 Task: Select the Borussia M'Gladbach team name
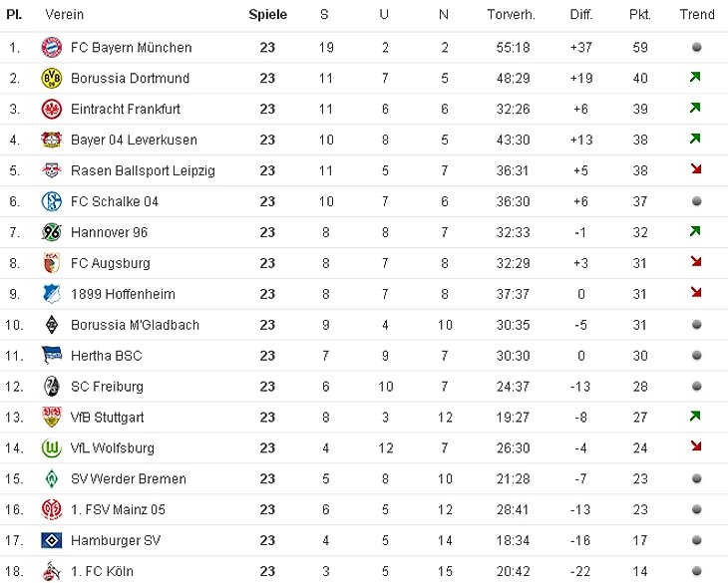pyautogui.click(x=135, y=325)
